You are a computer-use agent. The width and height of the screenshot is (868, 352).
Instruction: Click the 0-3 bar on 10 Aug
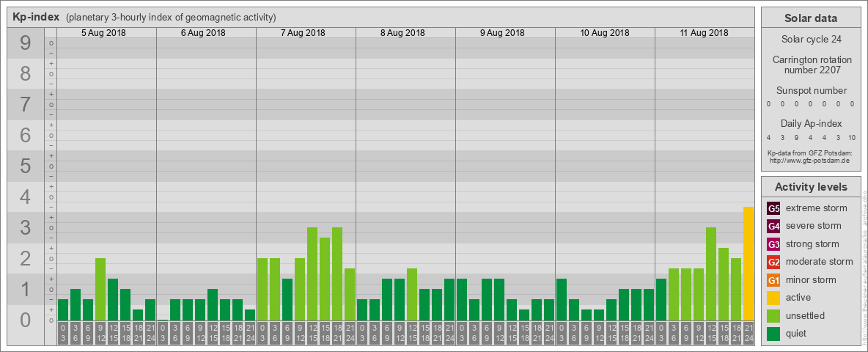tap(562, 299)
